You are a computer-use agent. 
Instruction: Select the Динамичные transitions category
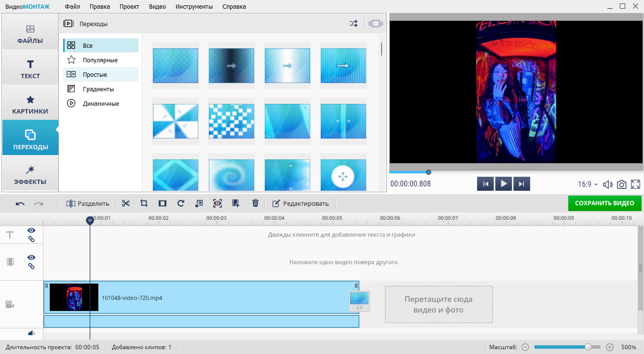pos(101,104)
